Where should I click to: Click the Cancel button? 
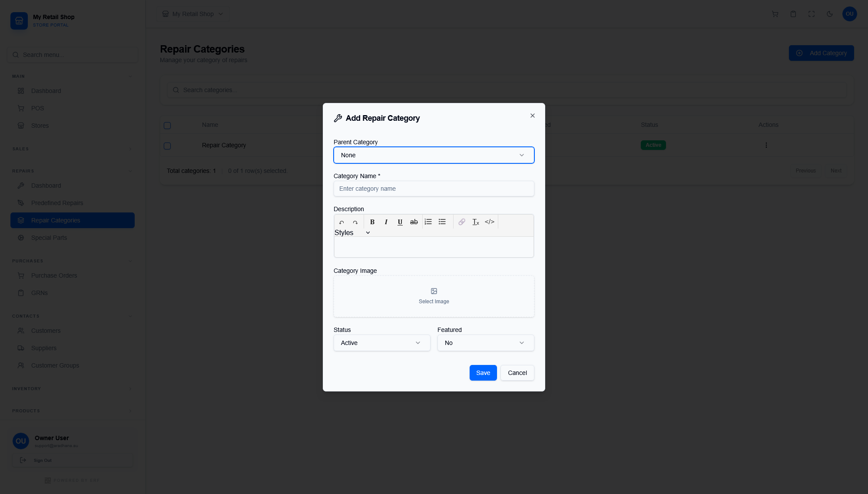click(517, 373)
